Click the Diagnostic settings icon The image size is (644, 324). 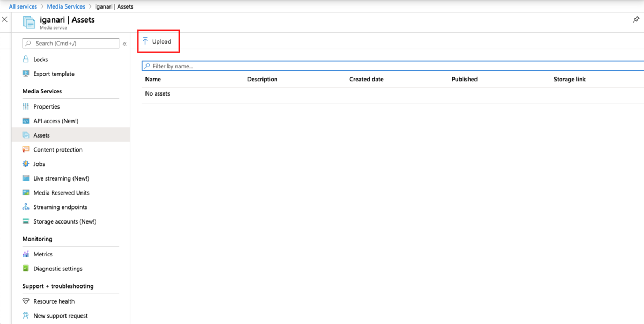[x=26, y=269]
